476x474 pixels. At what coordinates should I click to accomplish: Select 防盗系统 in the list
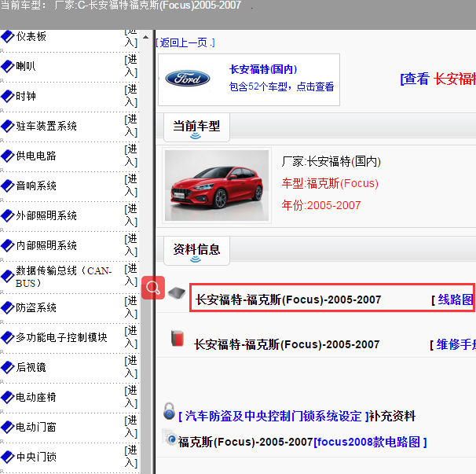(x=36, y=307)
